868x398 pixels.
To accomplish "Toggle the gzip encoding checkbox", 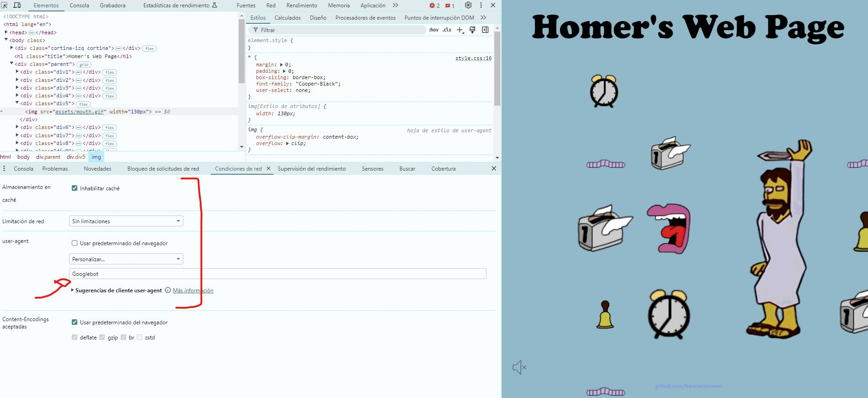I will coord(102,337).
